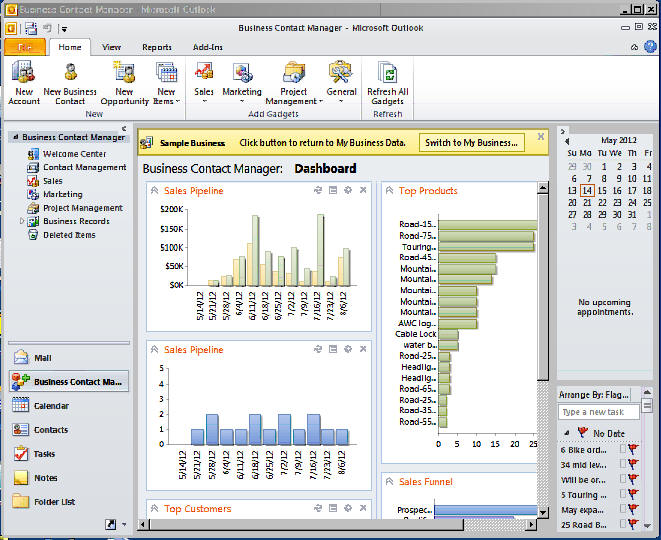Open the Sales gadgets dropdown
The width and height of the screenshot is (661, 540).
pyautogui.click(x=204, y=83)
